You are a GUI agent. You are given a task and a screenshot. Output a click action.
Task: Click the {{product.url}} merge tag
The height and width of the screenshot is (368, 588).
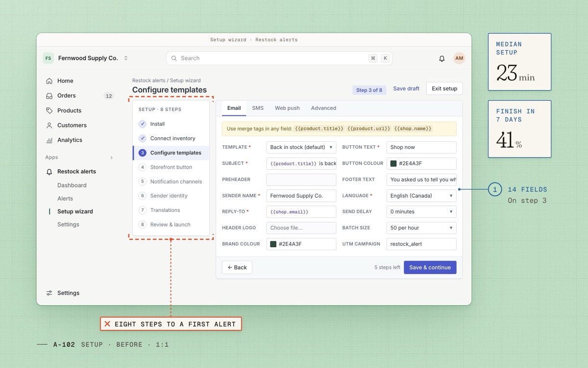[x=368, y=129]
